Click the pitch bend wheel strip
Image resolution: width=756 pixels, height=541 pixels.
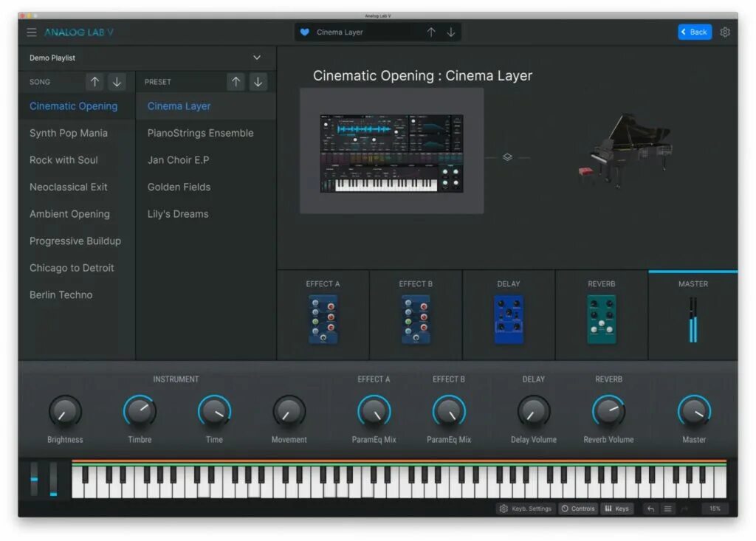(34, 479)
